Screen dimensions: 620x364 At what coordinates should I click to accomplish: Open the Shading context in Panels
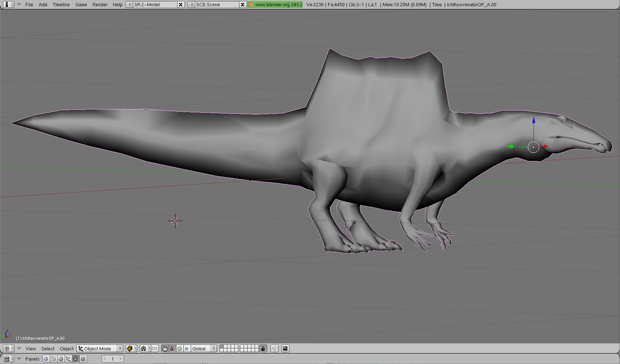coord(61,359)
